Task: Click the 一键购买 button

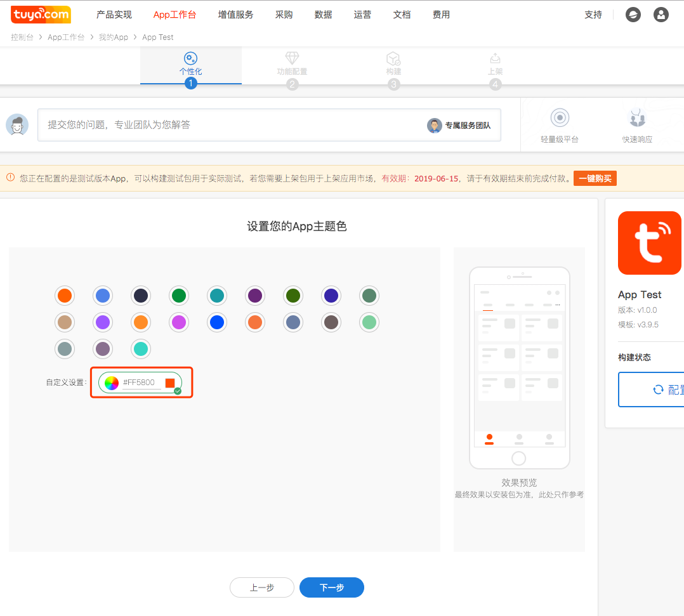Action: click(x=595, y=178)
